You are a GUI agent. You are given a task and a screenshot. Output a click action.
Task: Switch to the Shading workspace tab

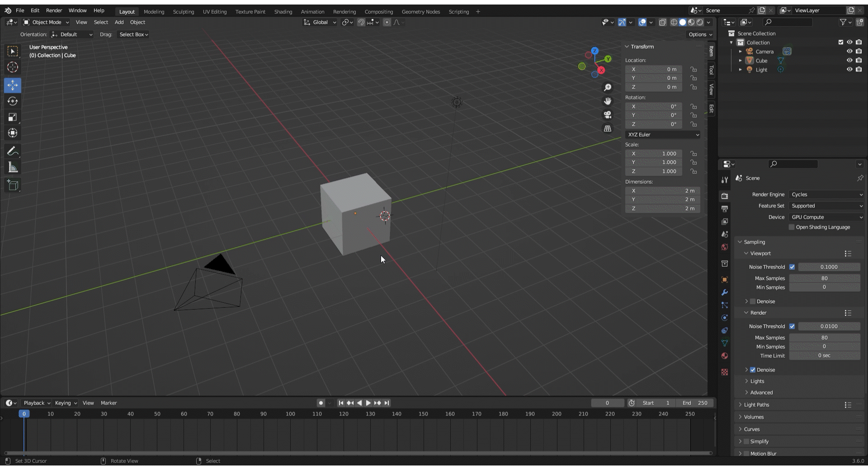pyautogui.click(x=283, y=12)
